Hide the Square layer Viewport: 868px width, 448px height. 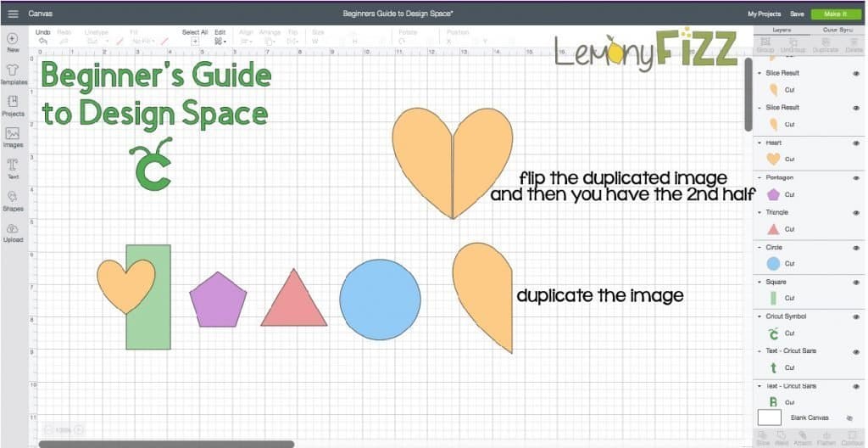(x=856, y=283)
